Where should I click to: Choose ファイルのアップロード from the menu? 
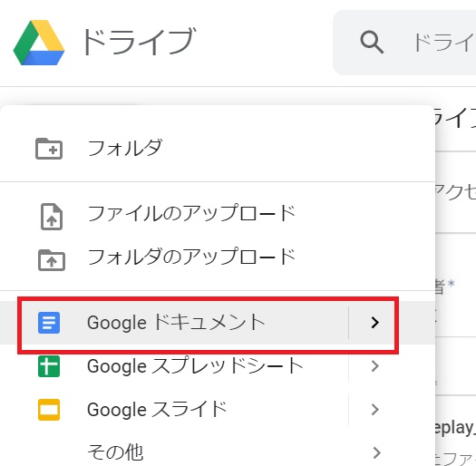(218, 213)
